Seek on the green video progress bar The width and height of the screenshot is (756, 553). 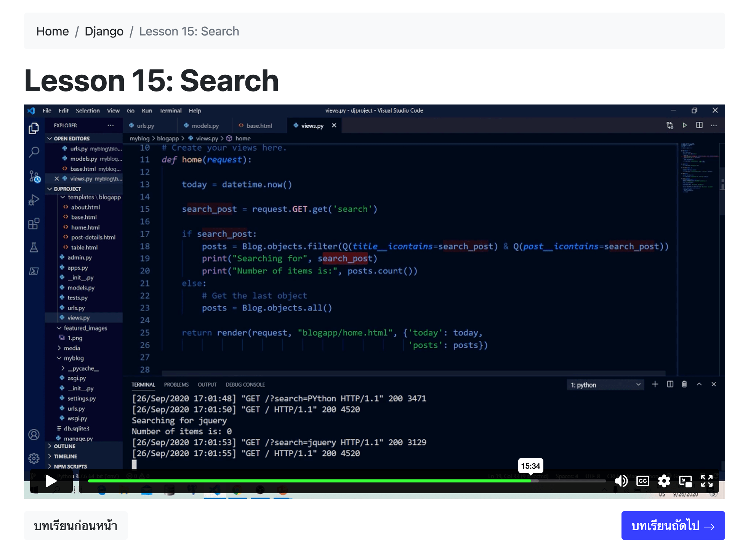[347, 481]
